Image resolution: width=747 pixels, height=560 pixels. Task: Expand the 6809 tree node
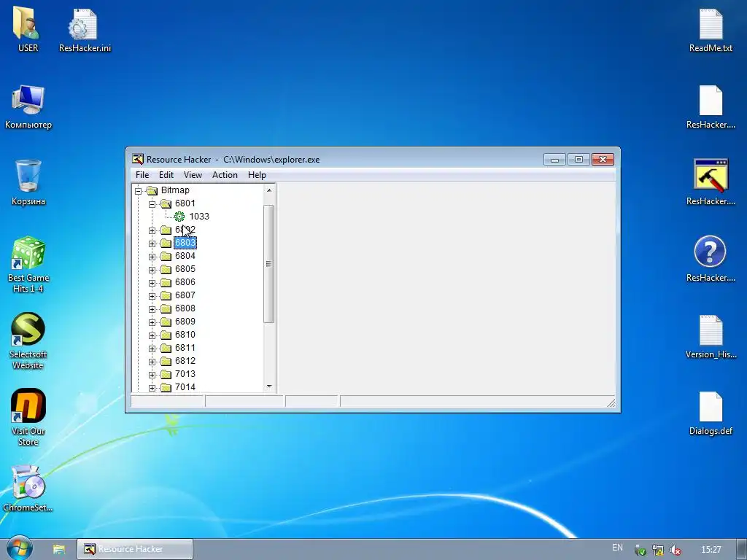pos(152,322)
